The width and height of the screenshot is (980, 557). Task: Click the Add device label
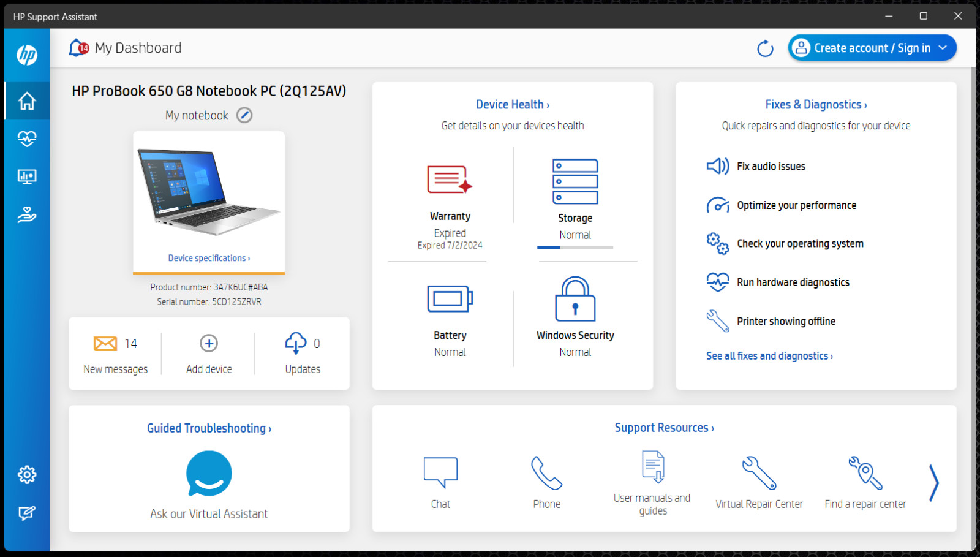click(209, 369)
